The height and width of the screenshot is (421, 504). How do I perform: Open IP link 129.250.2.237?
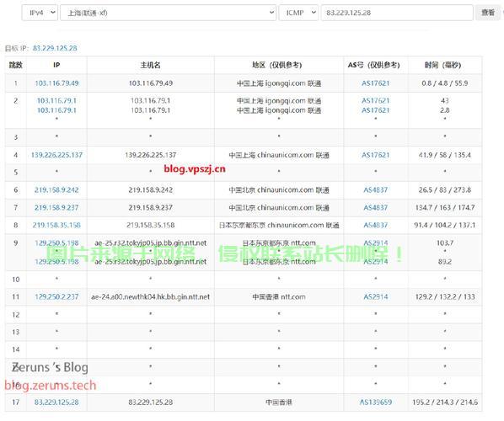tap(56, 296)
